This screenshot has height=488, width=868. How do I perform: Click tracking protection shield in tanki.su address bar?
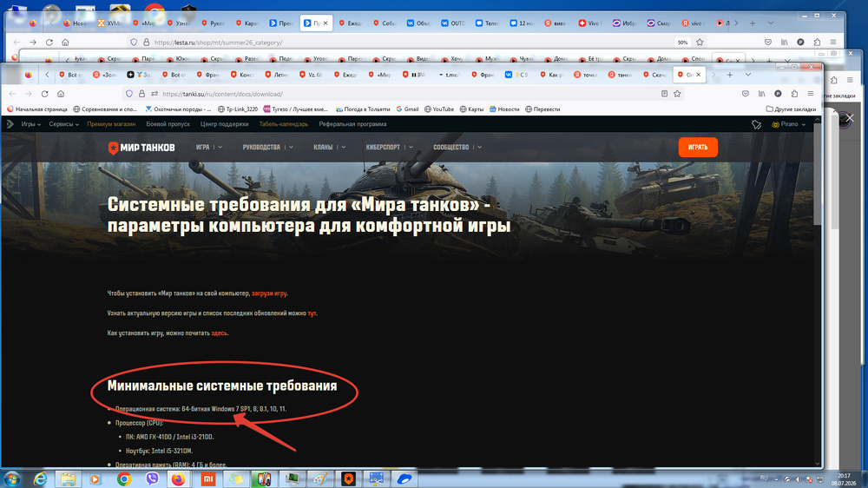[x=129, y=94]
